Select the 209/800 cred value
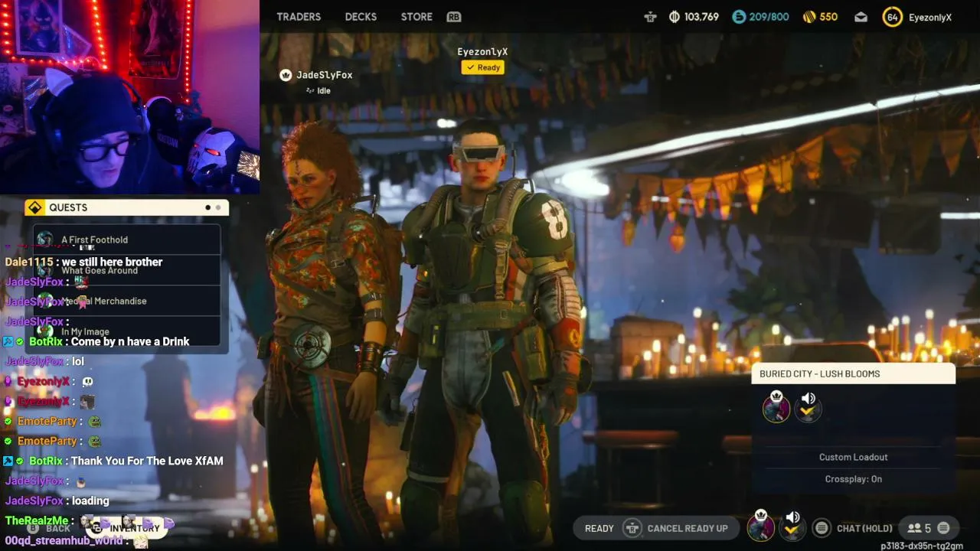980x551 pixels. click(x=769, y=17)
